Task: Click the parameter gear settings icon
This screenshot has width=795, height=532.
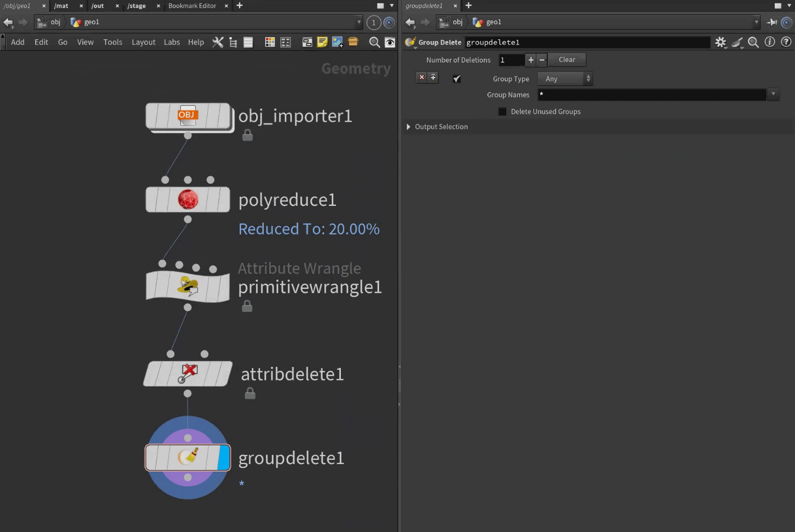Action: pyautogui.click(x=720, y=42)
